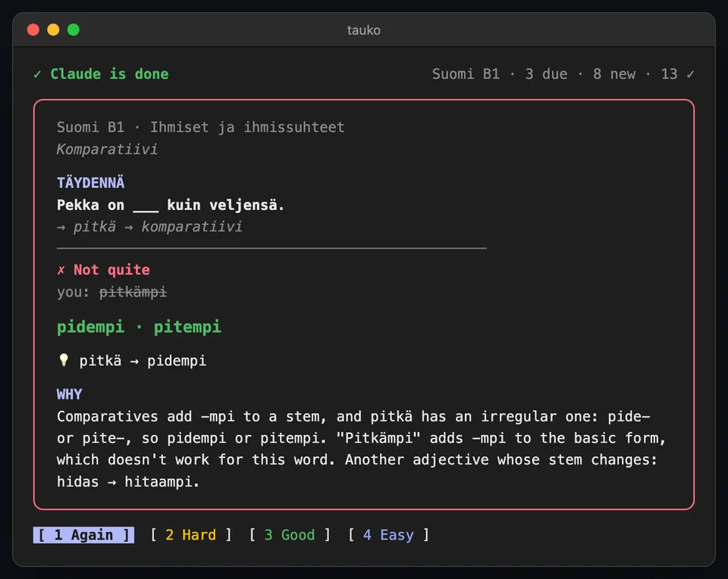The height and width of the screenshot is (579, 728).
Task: Click the WHY heading
Action: [x=69, y=394]
